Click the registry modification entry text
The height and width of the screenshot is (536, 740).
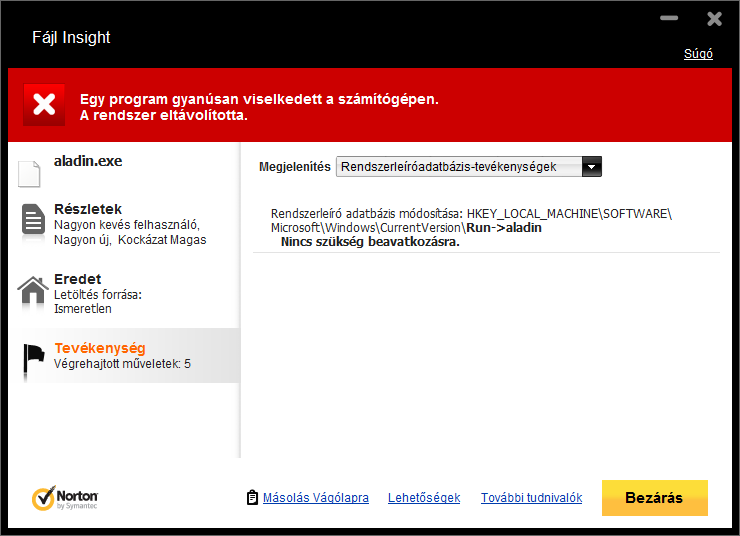[x=471, y=220]
